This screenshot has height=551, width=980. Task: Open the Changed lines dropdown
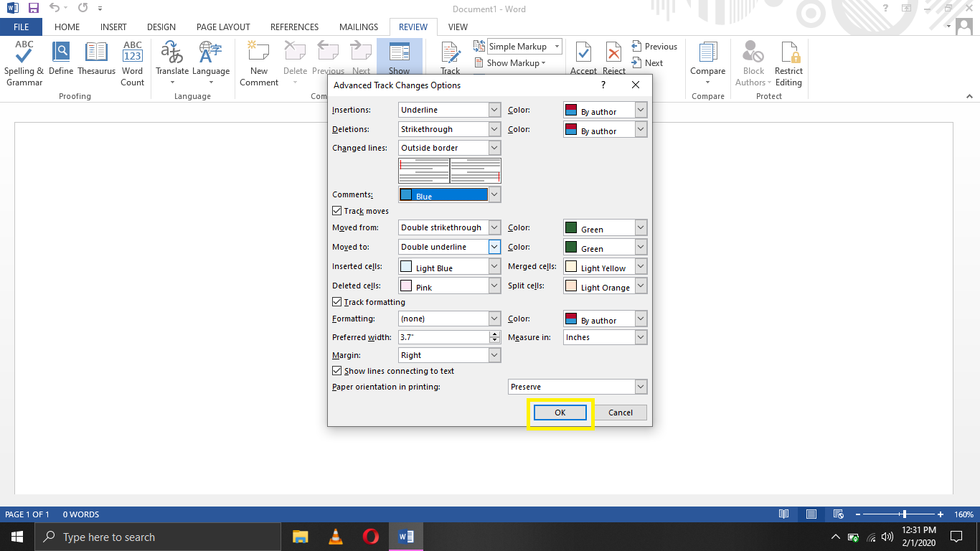494,148
